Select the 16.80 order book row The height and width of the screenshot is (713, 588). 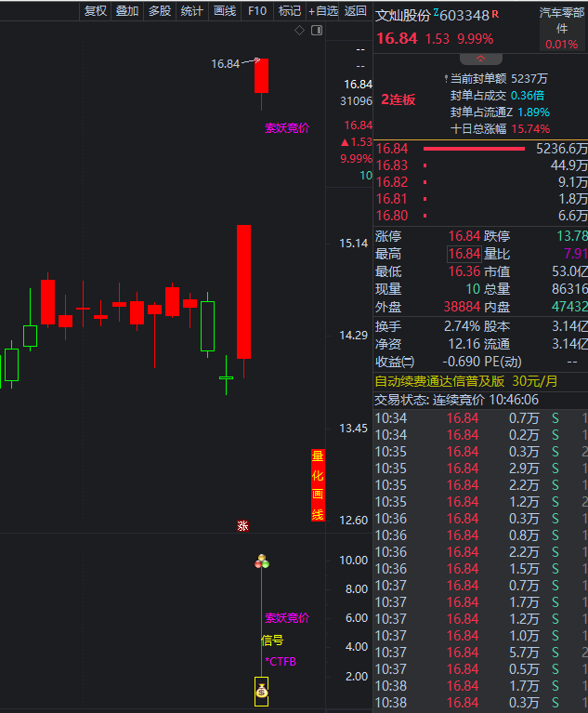pyautogui.click(x=481, y=216)
